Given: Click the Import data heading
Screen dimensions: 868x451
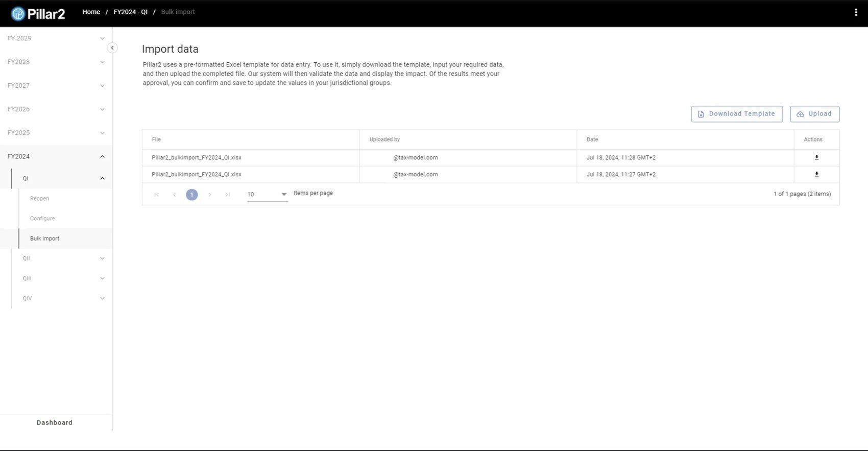Looking at the screenshot, I should 170,49.
